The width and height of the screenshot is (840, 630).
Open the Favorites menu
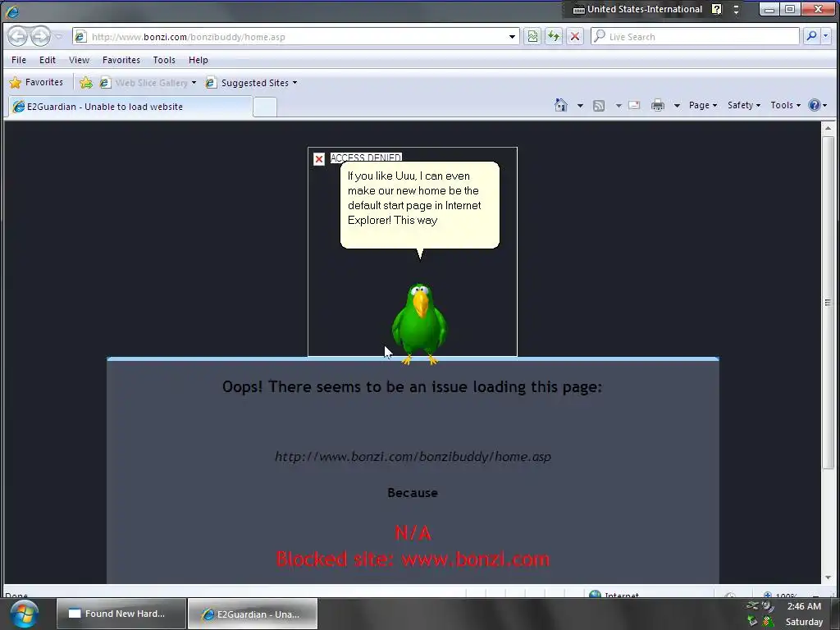(x=121, y=60)
